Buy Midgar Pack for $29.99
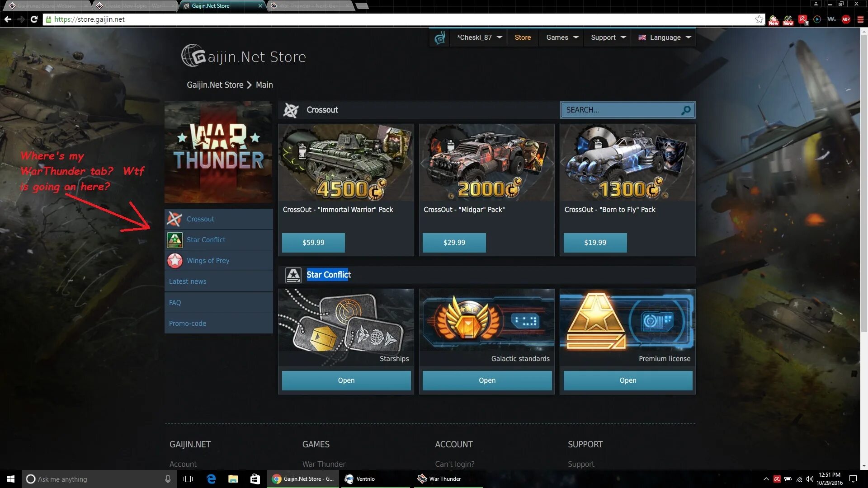Image resolution: width=868 pixels, height=488 pixels. (x=454, y=243)
